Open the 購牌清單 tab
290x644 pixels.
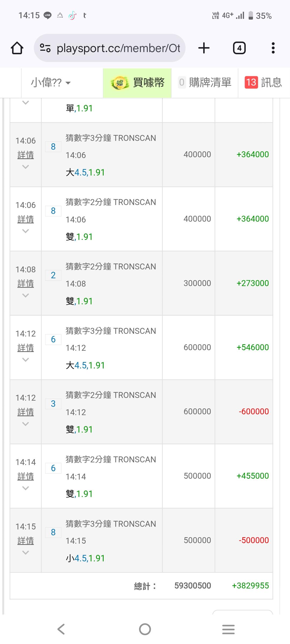(205, 83)
